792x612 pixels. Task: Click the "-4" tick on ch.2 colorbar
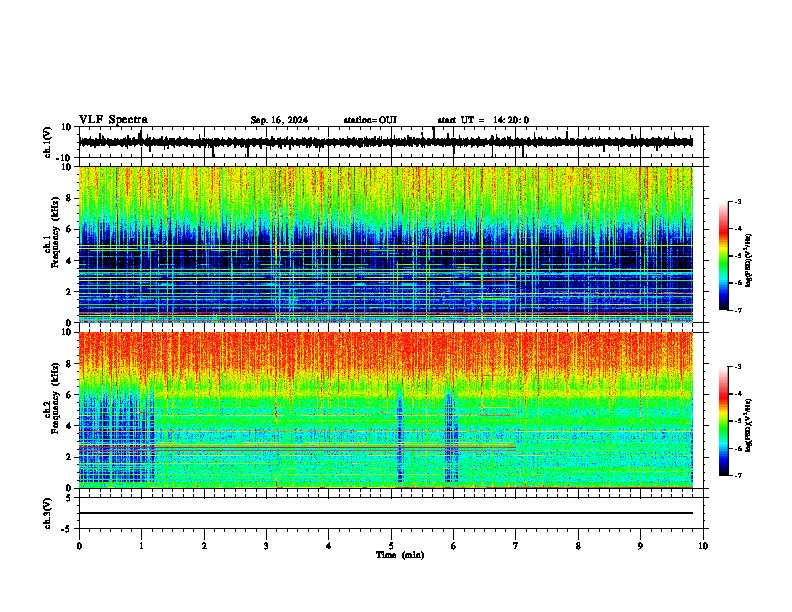[737, 394]
